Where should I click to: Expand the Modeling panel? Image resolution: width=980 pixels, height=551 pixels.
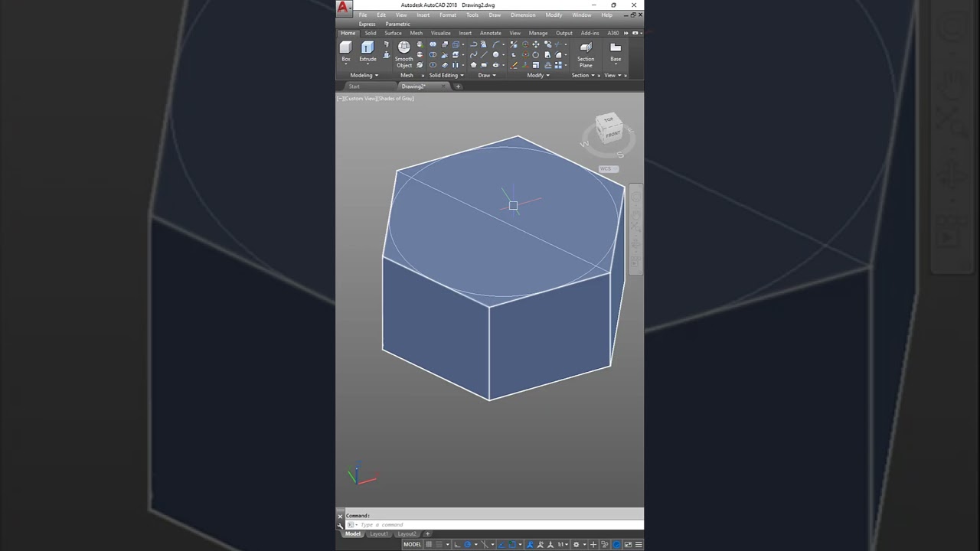tap(364, 75)
